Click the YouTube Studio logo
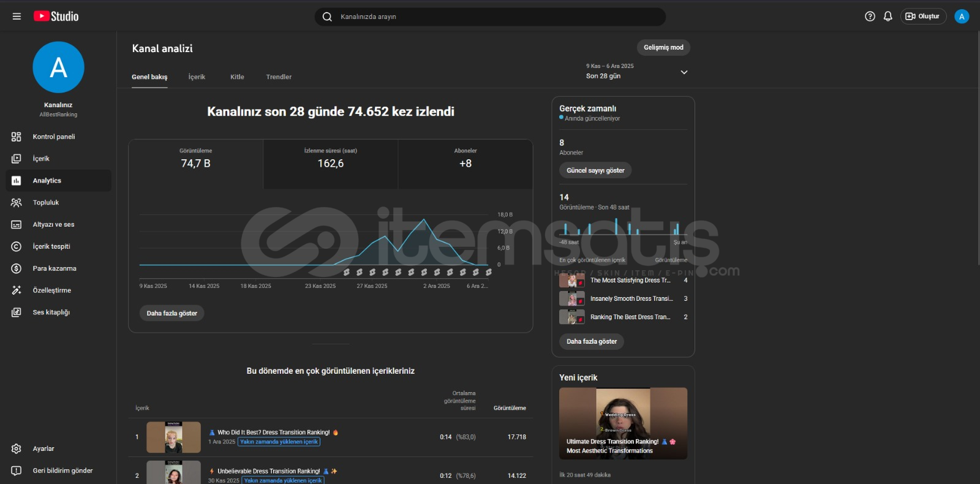980x484 pixels. tap(56, 17)
